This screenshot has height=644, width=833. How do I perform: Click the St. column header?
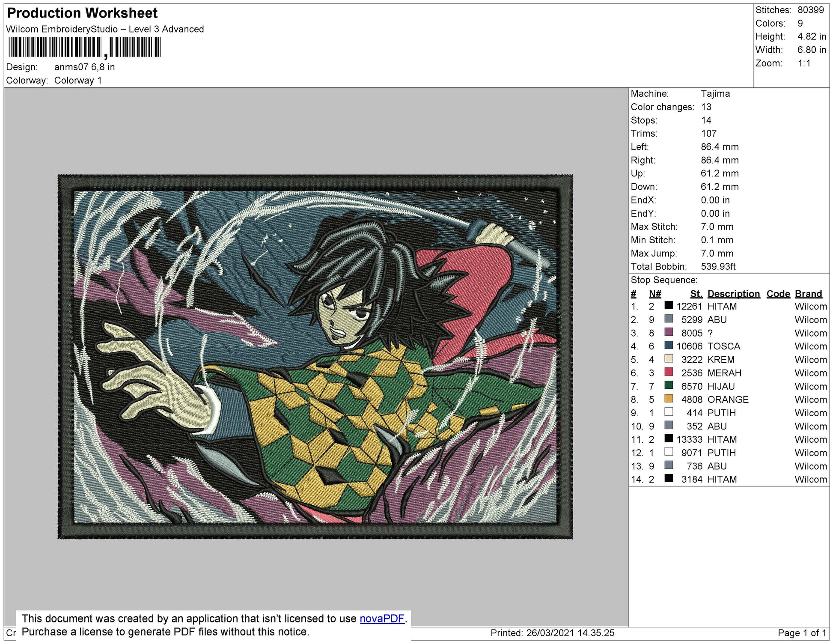pyautogui.click(x=696, y=294)
